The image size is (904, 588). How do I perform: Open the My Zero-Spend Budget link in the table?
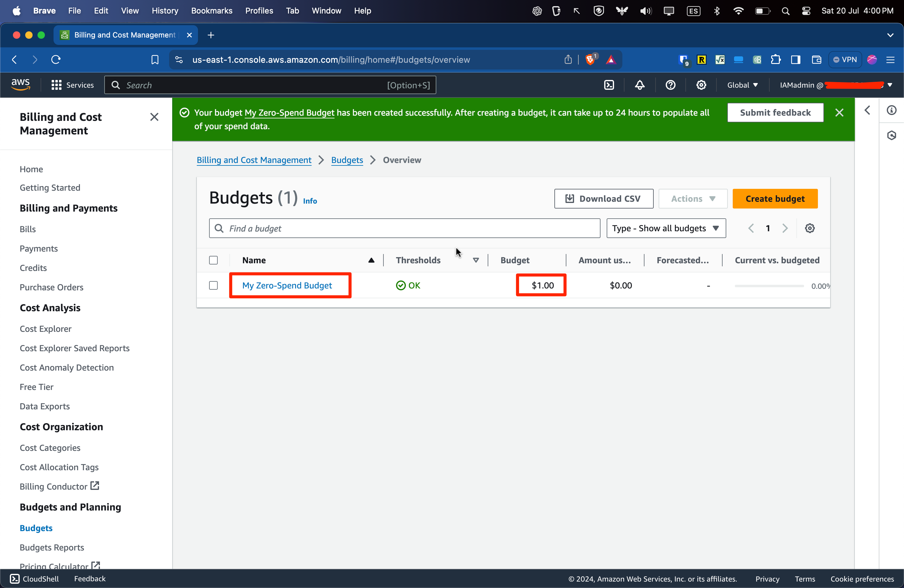287,285
